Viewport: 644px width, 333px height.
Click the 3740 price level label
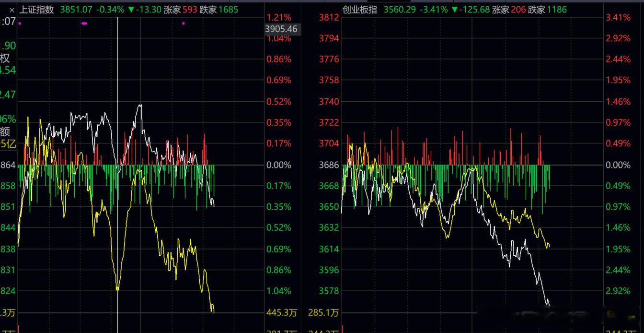[329, 101]
